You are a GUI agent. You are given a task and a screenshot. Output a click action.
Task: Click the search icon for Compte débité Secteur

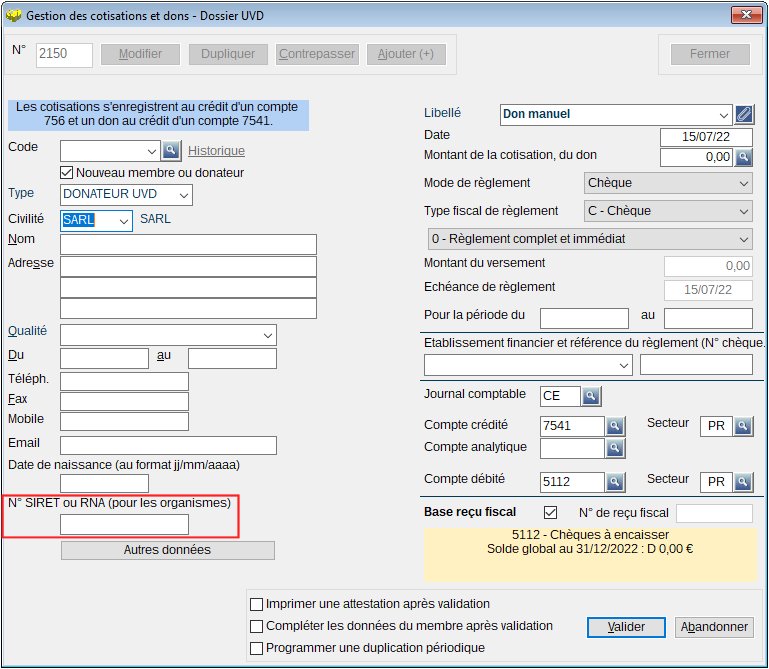[743, 482]
